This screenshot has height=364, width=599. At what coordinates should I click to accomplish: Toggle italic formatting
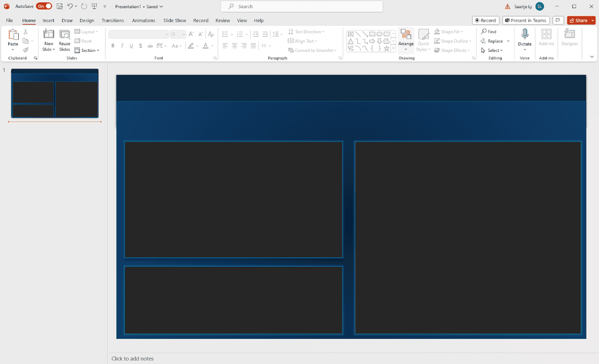(122, 46)
